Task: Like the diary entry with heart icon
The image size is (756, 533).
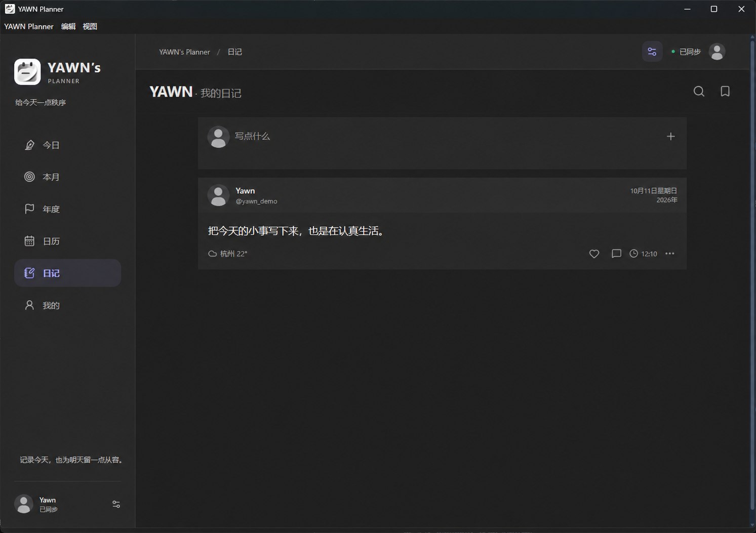Action: pos(594,254)
